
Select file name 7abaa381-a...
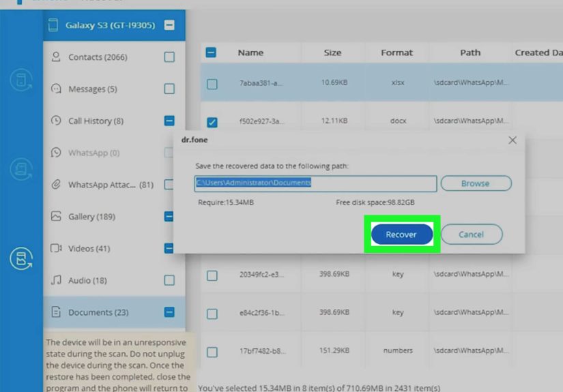point(261,83)
